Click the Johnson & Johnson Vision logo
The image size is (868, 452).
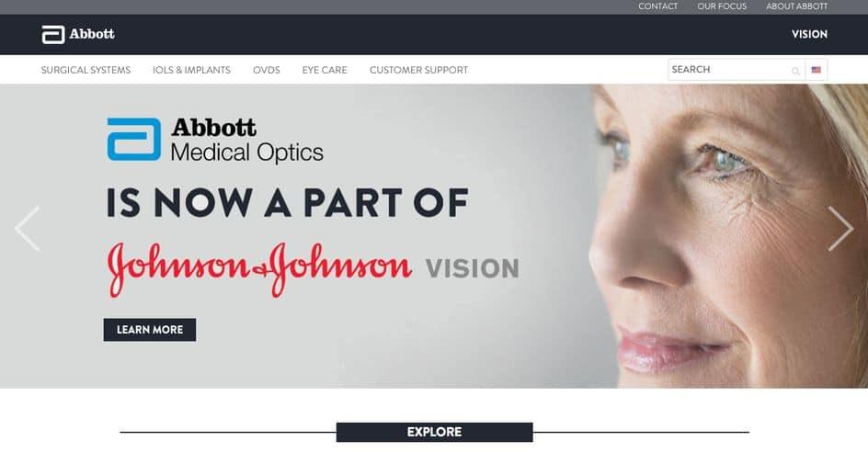click(x=314, y=269)
